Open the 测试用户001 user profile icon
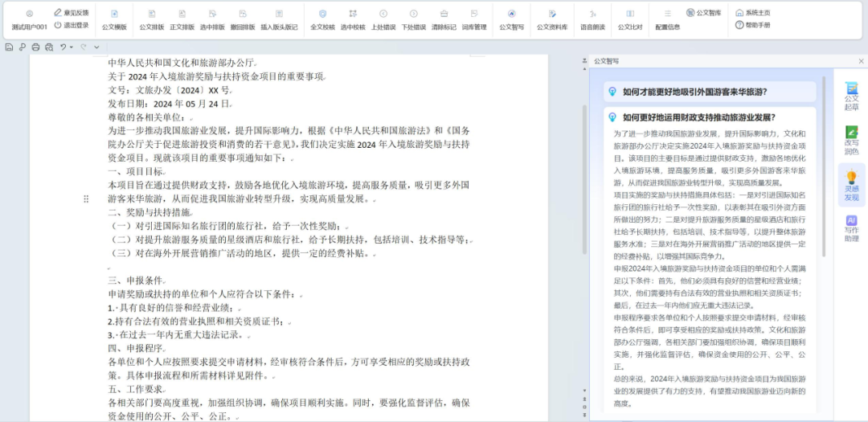 coord(30,14)
